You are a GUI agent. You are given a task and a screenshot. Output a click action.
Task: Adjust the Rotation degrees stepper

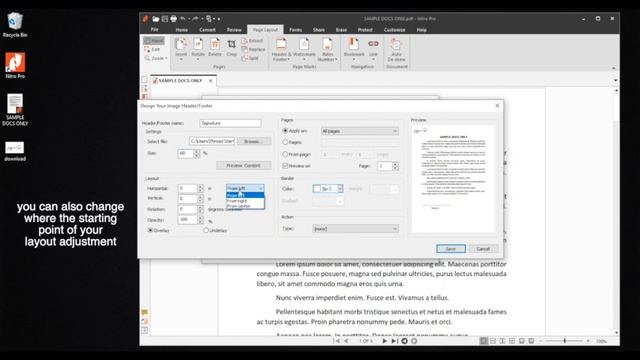pyautogui.click(x=200, y=209)
